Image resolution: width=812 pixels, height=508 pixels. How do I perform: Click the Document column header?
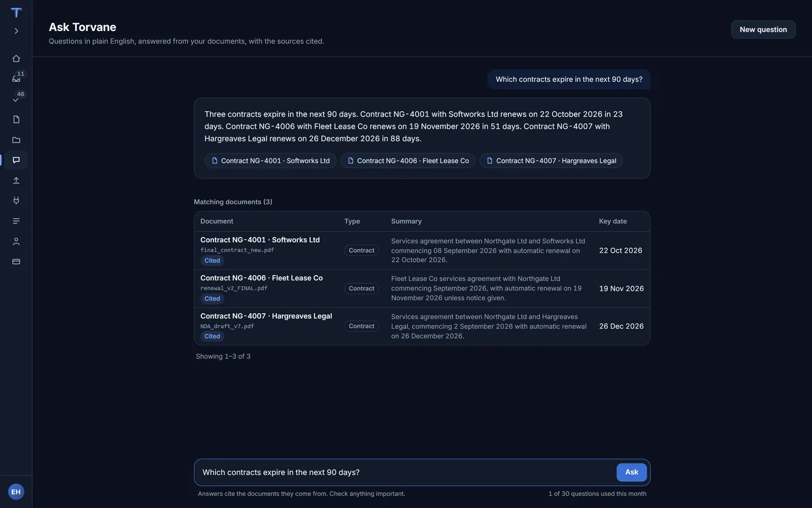tap(217, 221)
